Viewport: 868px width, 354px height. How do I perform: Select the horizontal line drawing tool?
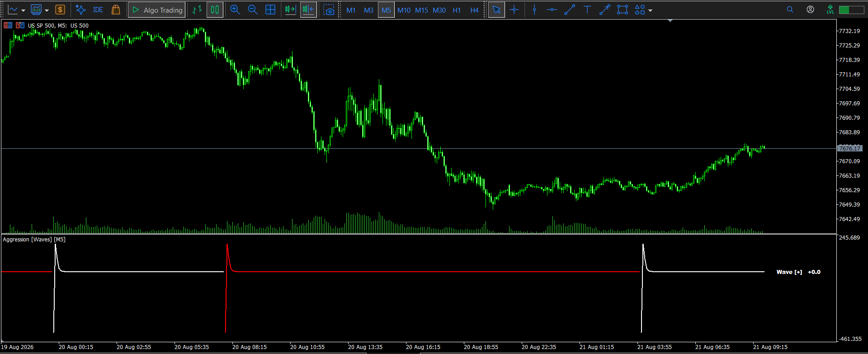click(x=552, y=10)
